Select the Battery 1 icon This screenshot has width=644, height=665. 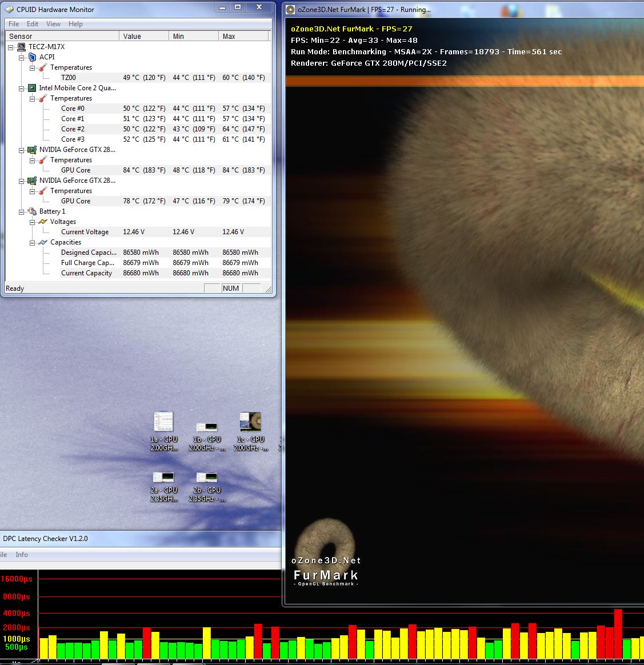click(32, 211)
